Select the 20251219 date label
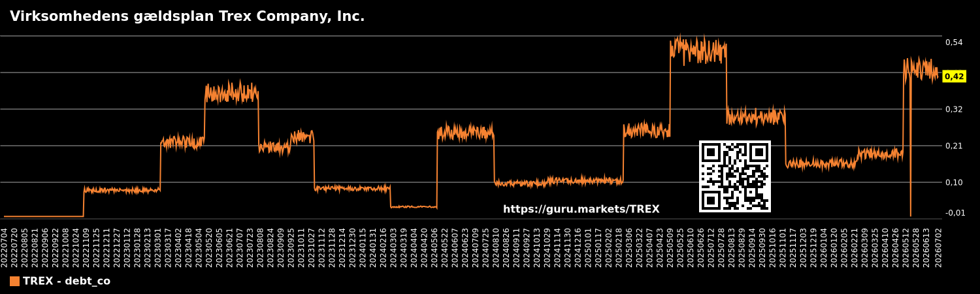The image size is (980, 294). click(814, 247)
